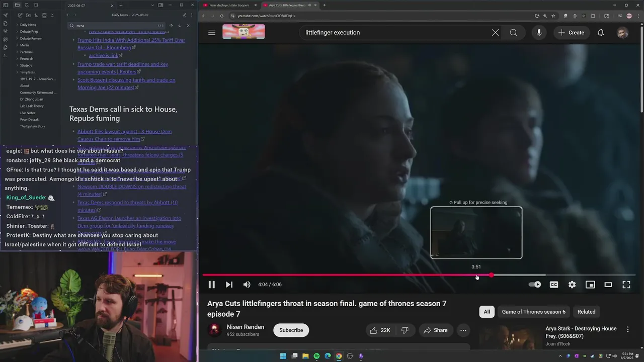Open Obsidian search pane icon
The image size is (644, 362).
26,5
